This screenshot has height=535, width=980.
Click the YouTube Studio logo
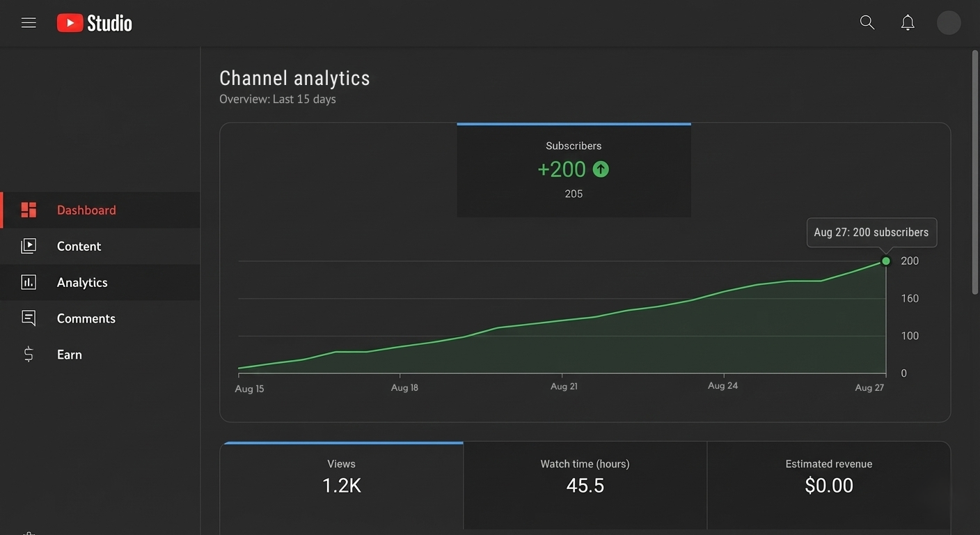(95, 23)
